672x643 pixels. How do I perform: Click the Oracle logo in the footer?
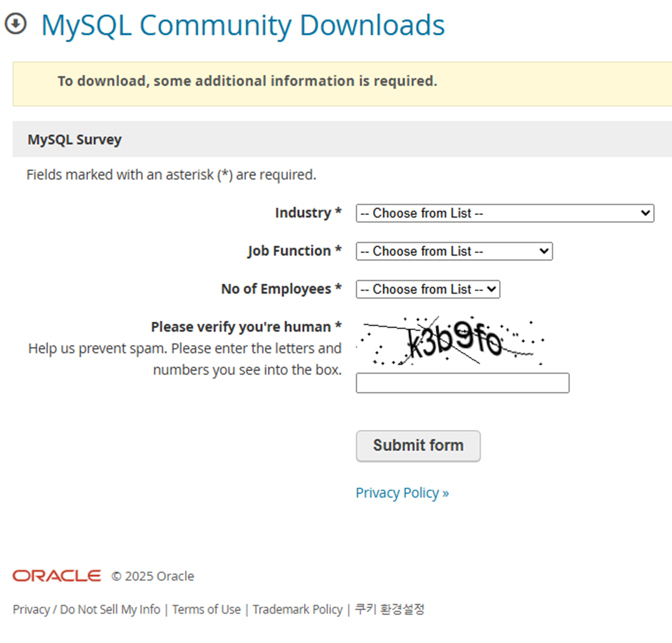tap(57, 576)
